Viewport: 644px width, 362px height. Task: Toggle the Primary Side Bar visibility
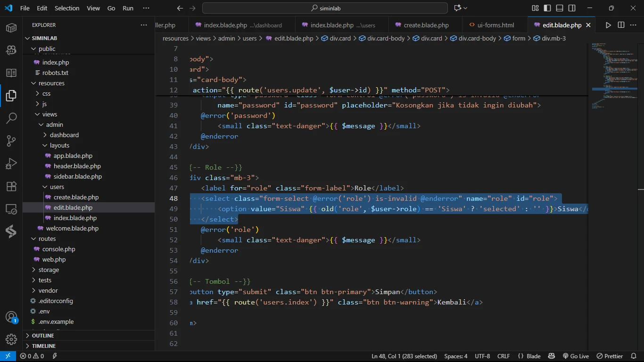(547, 8)
